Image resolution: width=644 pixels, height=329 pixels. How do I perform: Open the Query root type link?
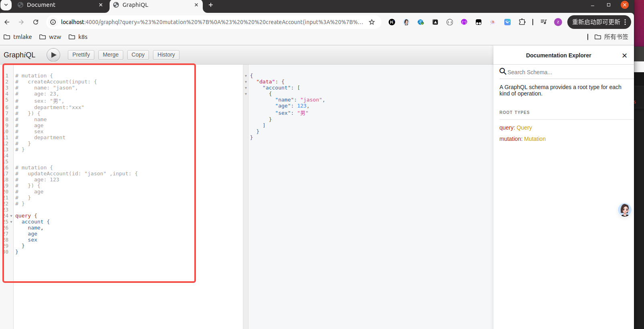pos(524,128)
